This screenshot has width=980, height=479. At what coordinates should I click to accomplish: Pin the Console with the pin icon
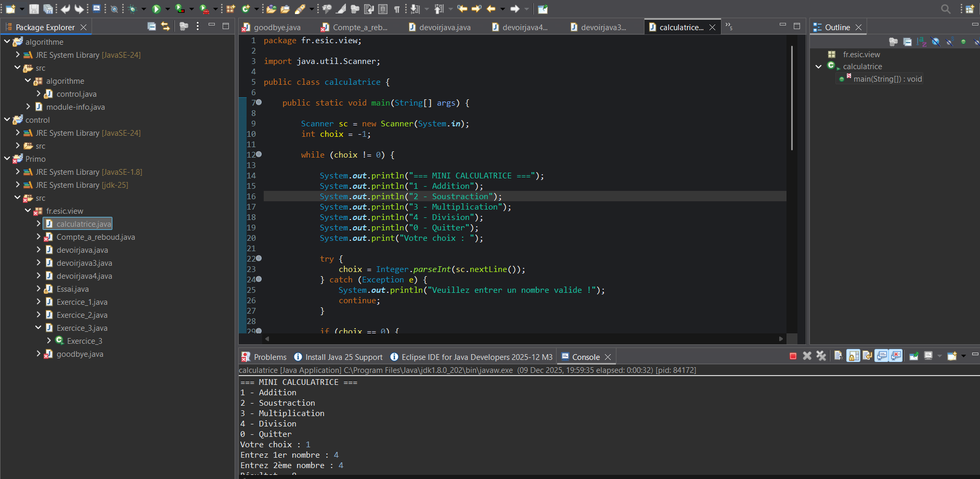click(913, 356)
